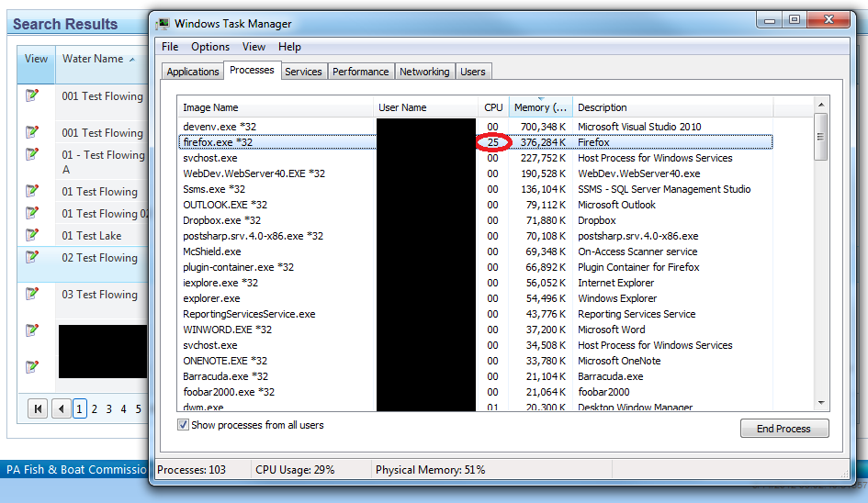
Task: Click the edit icon beside 001 Test Flowing first row
Action: [x=32, y=95]
